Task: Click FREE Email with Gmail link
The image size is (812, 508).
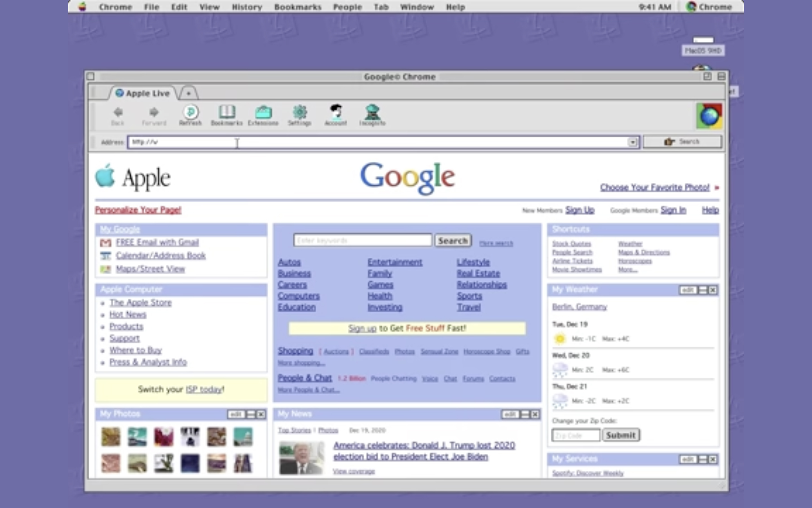Action: [157, 243]
